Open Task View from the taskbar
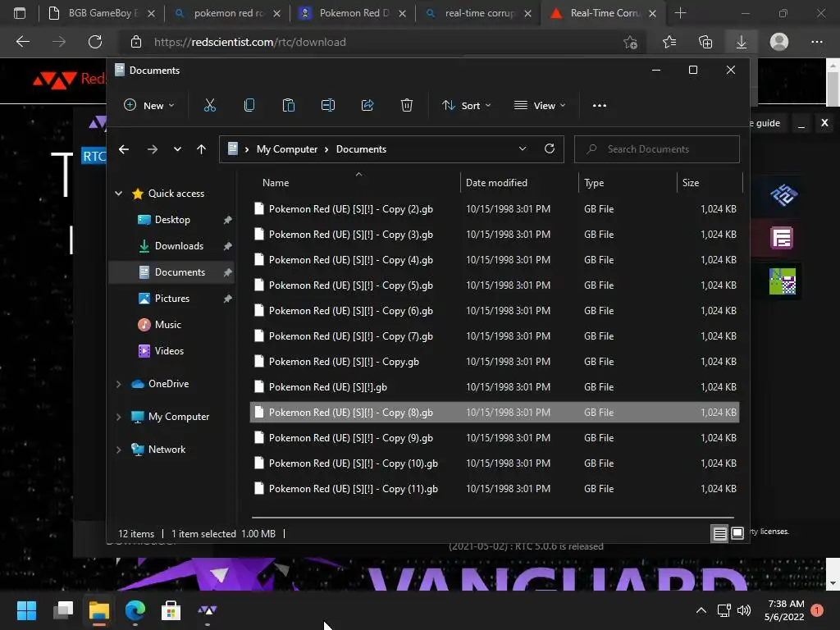This screenshot has height=630, width=840. click(x=63, y=610)
